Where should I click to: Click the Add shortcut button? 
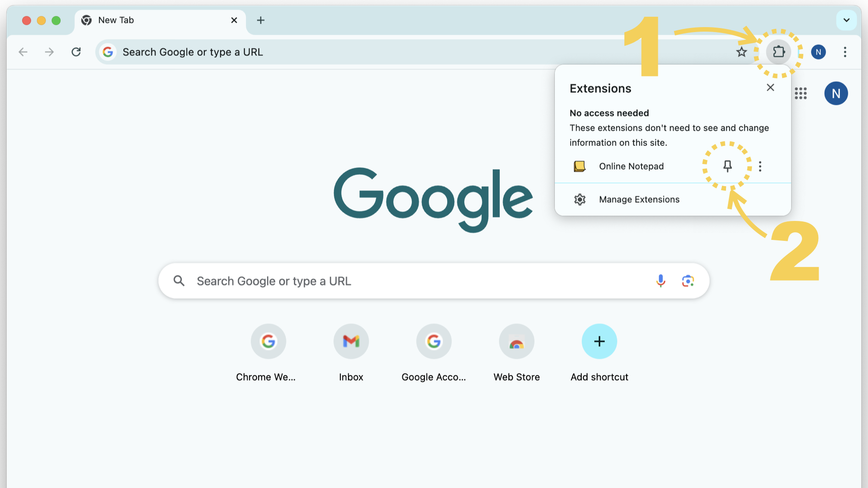click(599, 341)
